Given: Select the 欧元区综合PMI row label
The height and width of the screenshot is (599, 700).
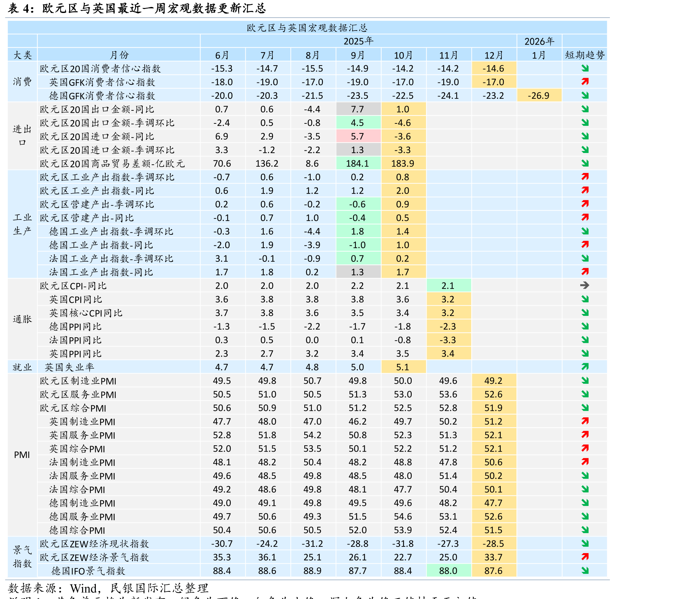Looking at the screenshot, I should 73,408.
